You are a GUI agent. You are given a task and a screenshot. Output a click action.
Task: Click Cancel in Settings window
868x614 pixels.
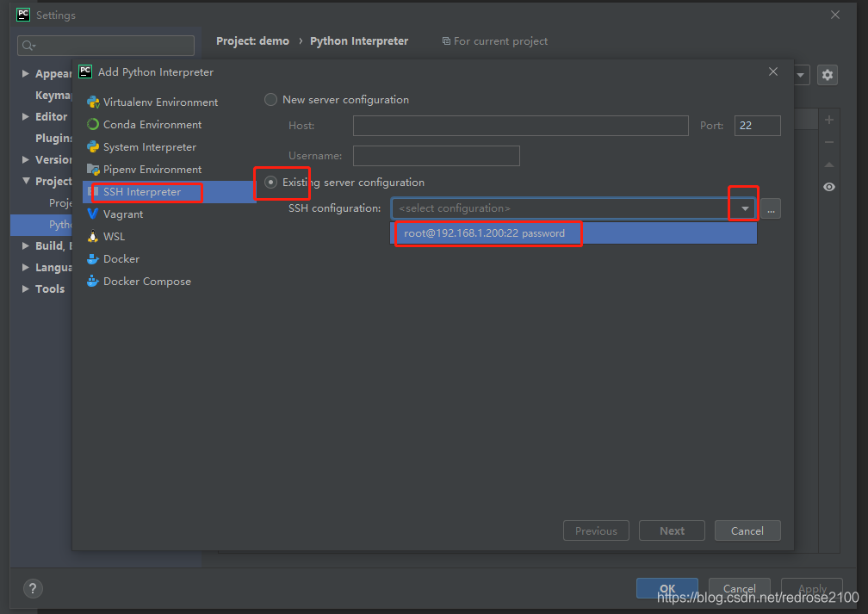click(739, 588)
